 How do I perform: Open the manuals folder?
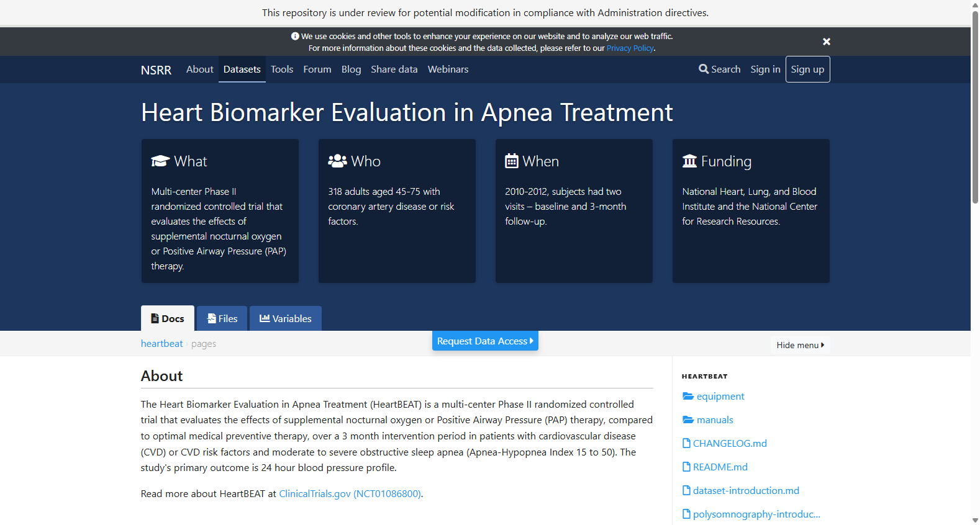tap(715, 420)
